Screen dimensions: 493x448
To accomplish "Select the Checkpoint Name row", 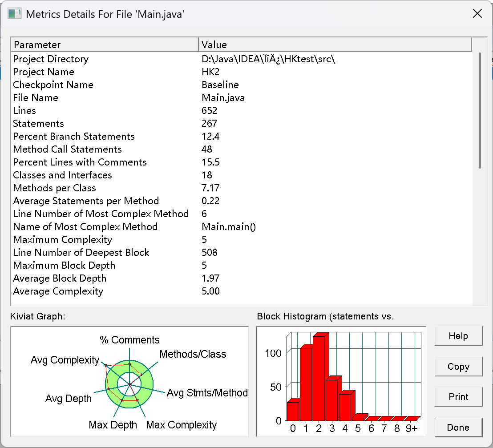I will point(242,85).
